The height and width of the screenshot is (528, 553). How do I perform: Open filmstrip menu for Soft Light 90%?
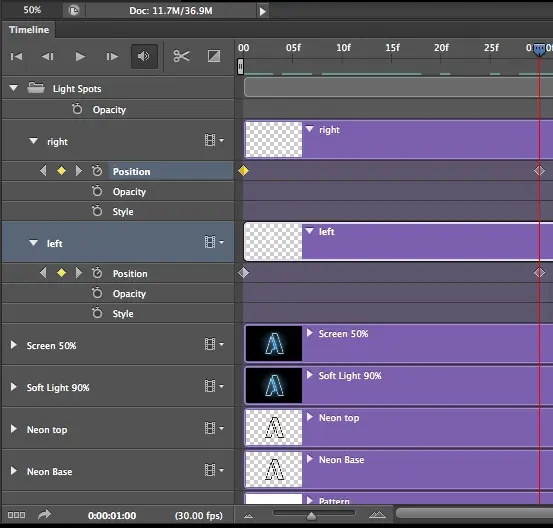214,386
